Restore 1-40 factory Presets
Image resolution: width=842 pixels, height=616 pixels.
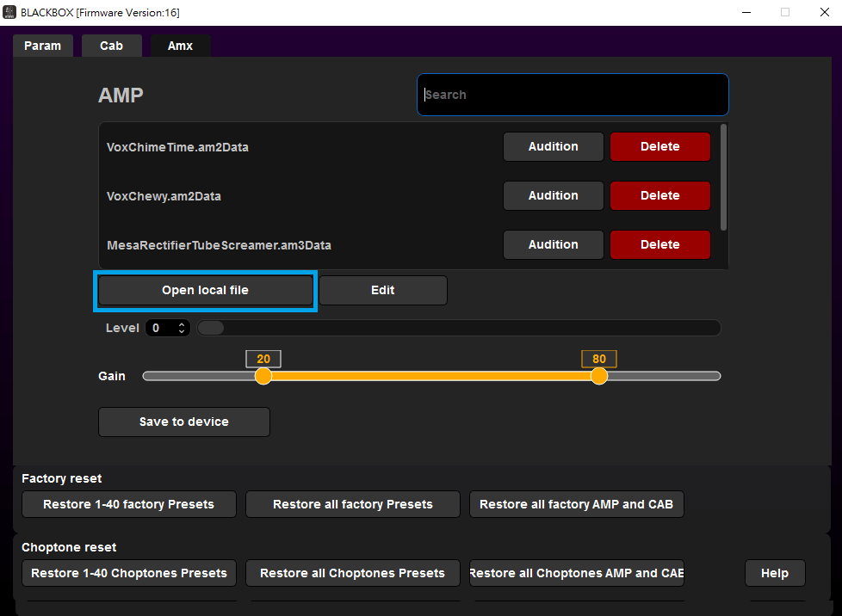coord(128,504)
